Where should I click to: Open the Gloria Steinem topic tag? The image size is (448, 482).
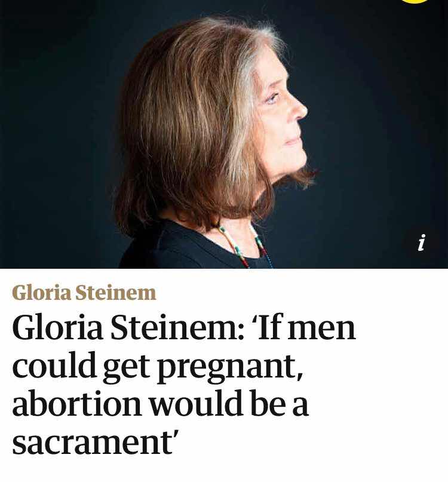click(x=84, y=292)
